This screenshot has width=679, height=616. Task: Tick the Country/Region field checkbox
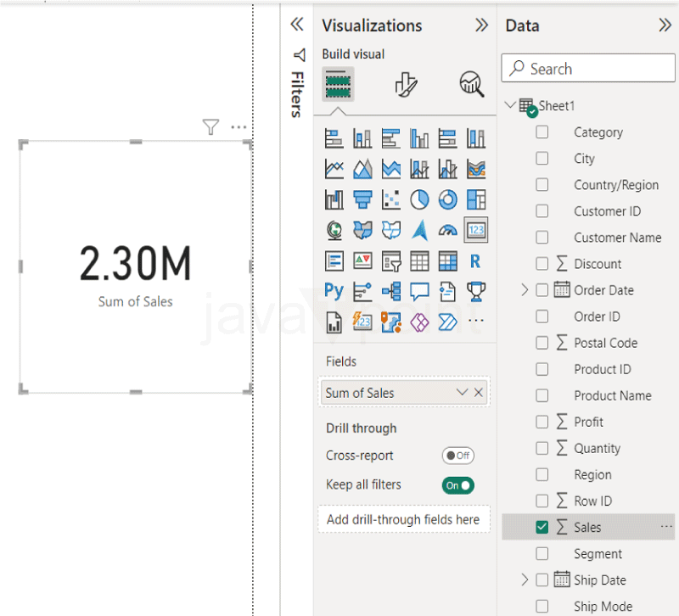tap(542, 184)
